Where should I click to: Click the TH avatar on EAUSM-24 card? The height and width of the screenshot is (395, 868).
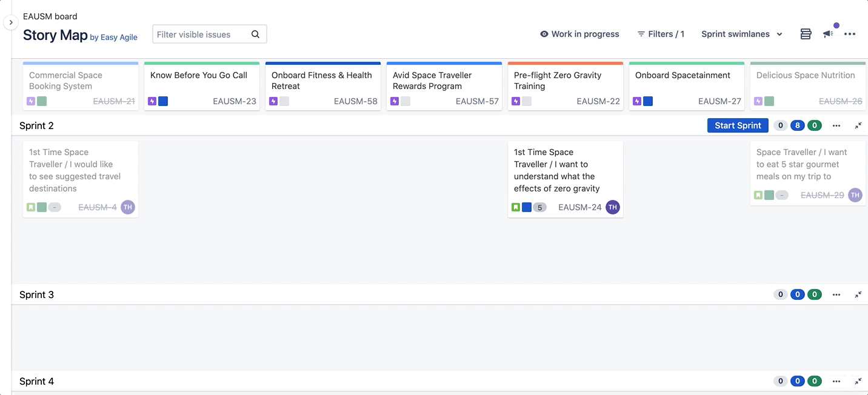click(x=613, y=207)
